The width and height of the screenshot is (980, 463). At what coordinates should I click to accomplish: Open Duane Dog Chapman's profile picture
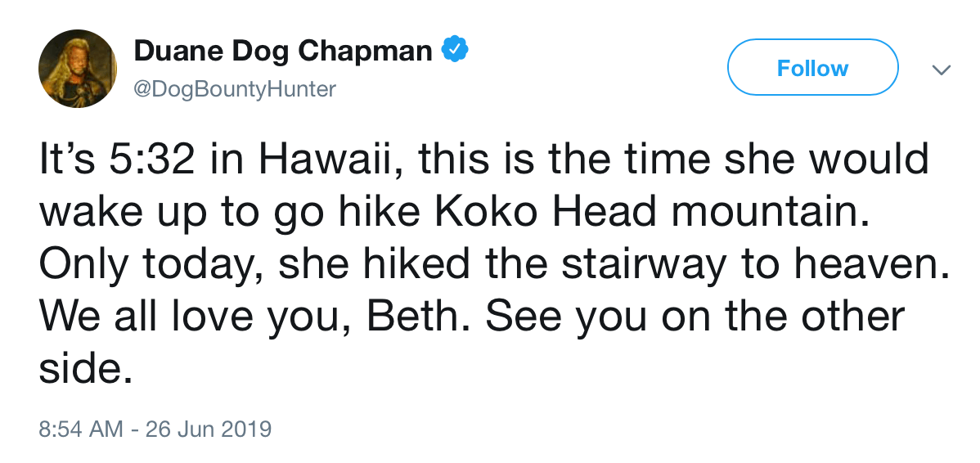tap(78, 69)
